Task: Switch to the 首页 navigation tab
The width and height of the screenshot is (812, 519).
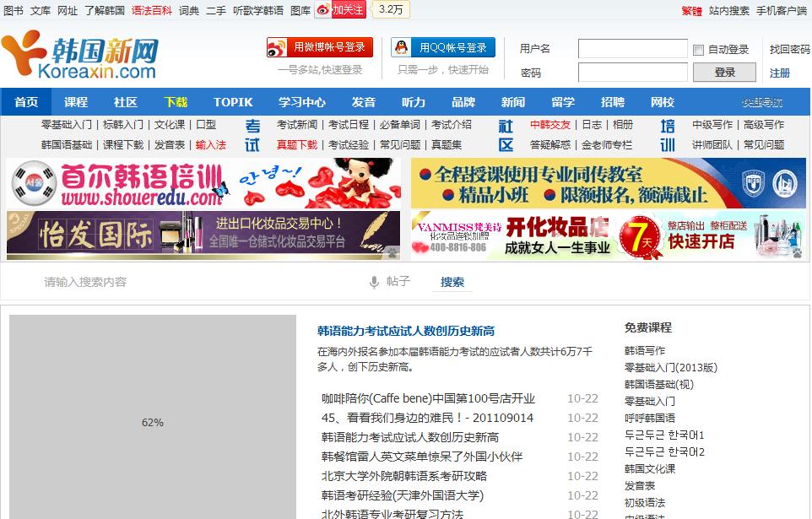Action: pos(26,101)
